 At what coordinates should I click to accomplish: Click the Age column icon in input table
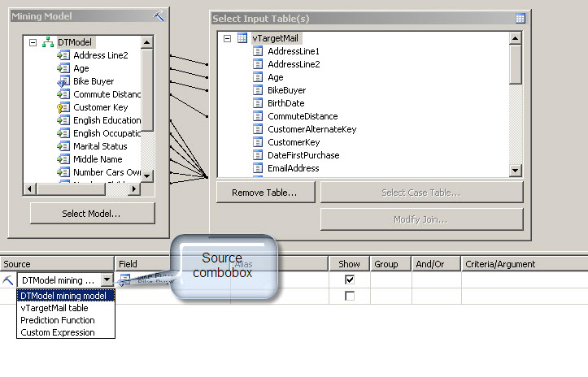click(258, 77)
